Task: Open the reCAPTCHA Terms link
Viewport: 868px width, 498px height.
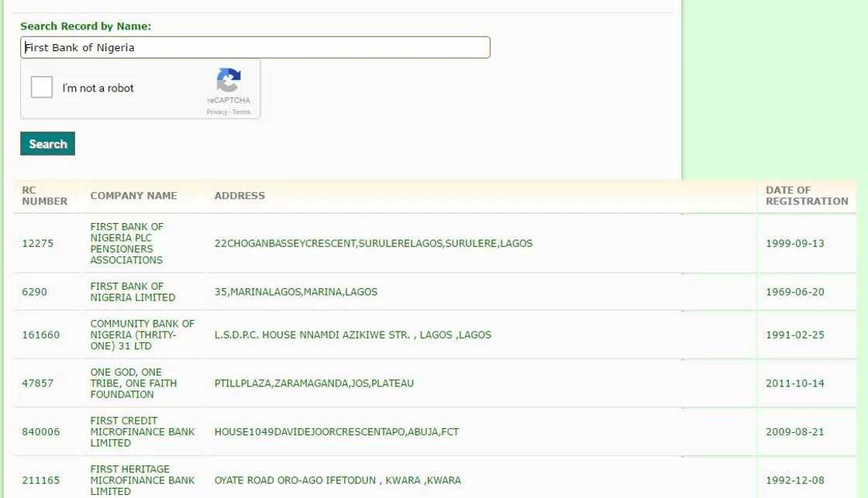Action: [242, 112]
